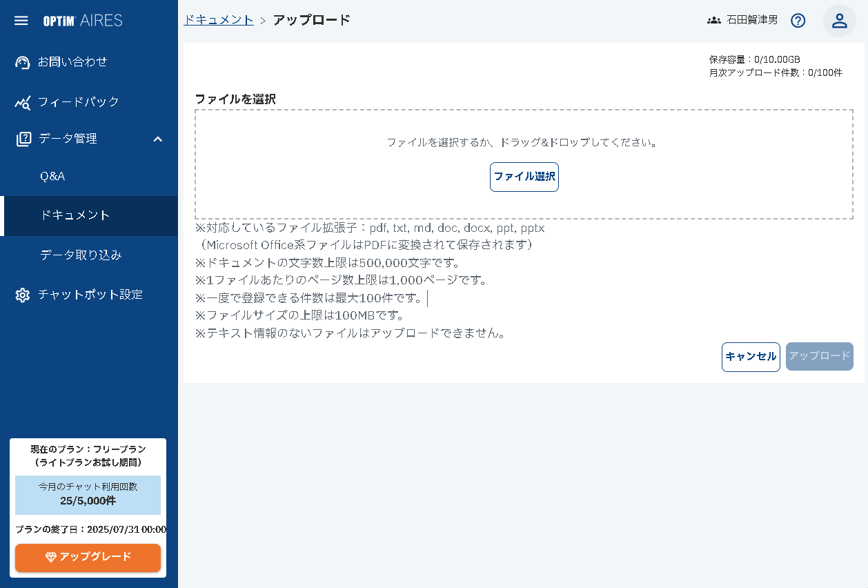Collapse the データ管理 section chevron

[x=157, y=138]
